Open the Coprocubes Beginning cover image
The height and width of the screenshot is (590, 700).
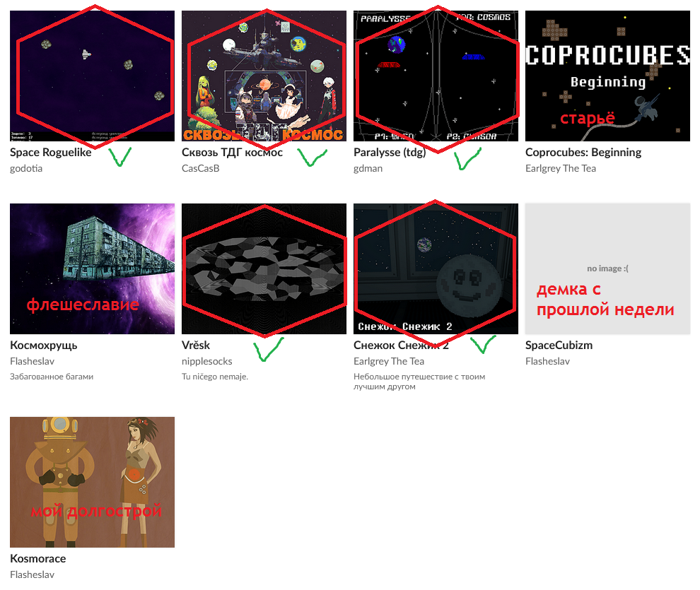point(607,76)
